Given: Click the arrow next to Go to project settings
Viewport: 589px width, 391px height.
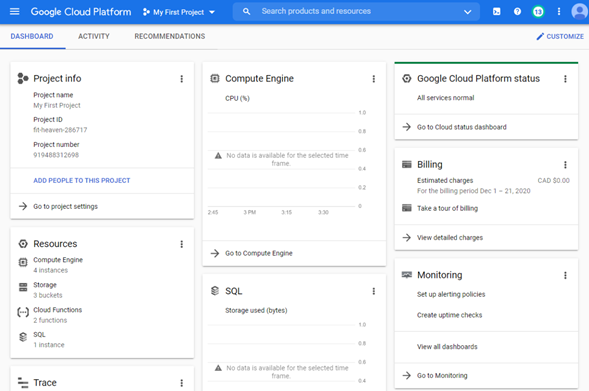Looking at the screenshot, I should [23, 206].
